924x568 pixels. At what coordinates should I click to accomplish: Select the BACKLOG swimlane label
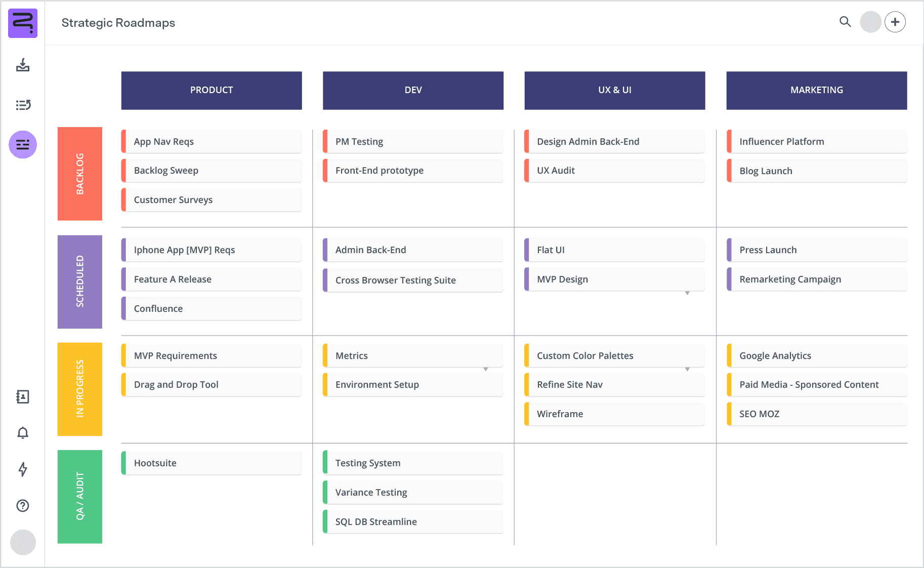(79, 174)
